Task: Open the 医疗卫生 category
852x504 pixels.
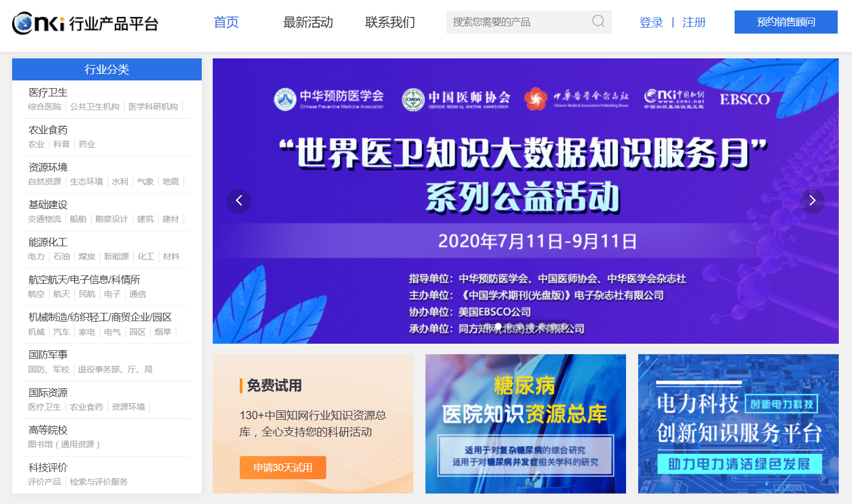Action: point(48,93)
